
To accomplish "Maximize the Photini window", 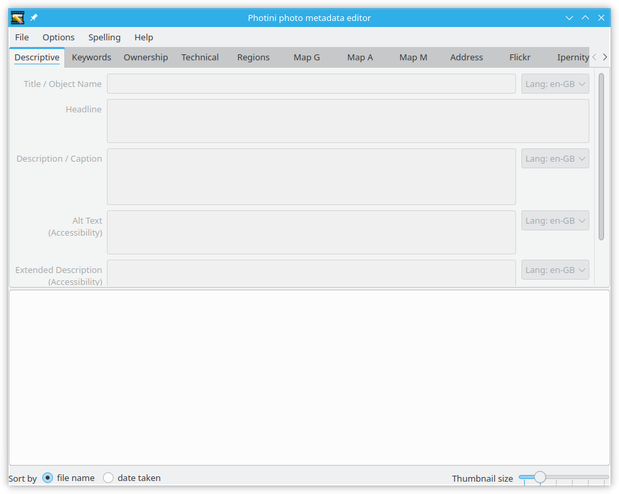I will (585, 18).
